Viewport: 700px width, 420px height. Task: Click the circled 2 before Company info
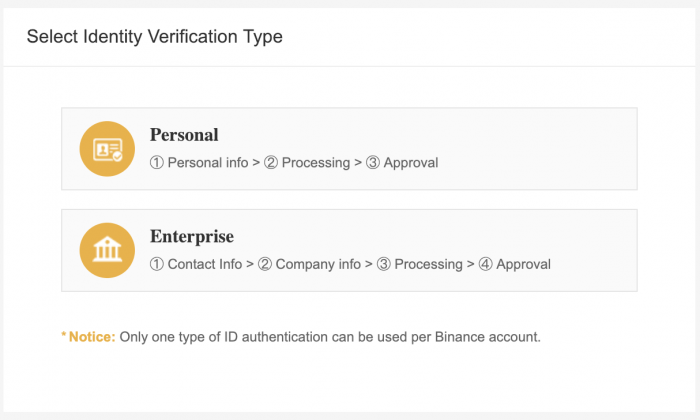tap(265, 264)
